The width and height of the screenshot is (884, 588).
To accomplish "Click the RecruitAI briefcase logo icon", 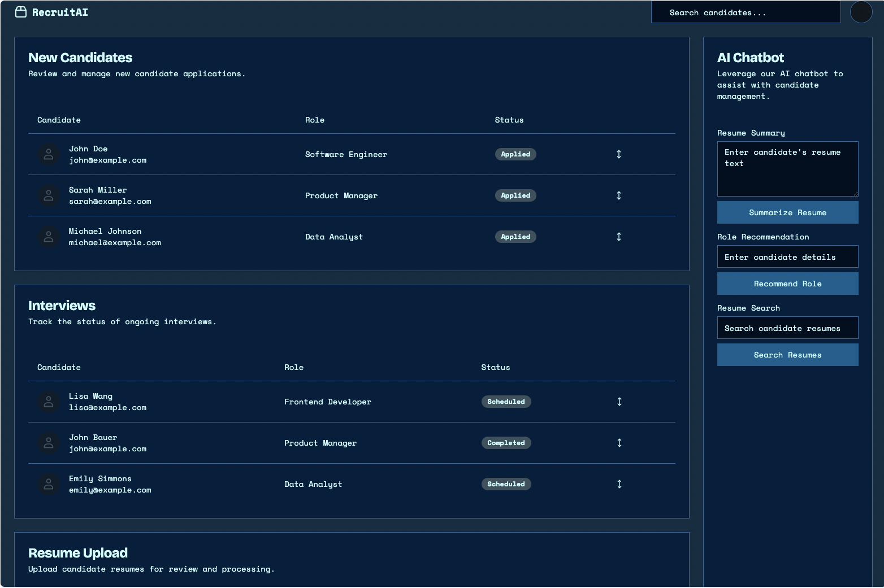I will (21, 12).
